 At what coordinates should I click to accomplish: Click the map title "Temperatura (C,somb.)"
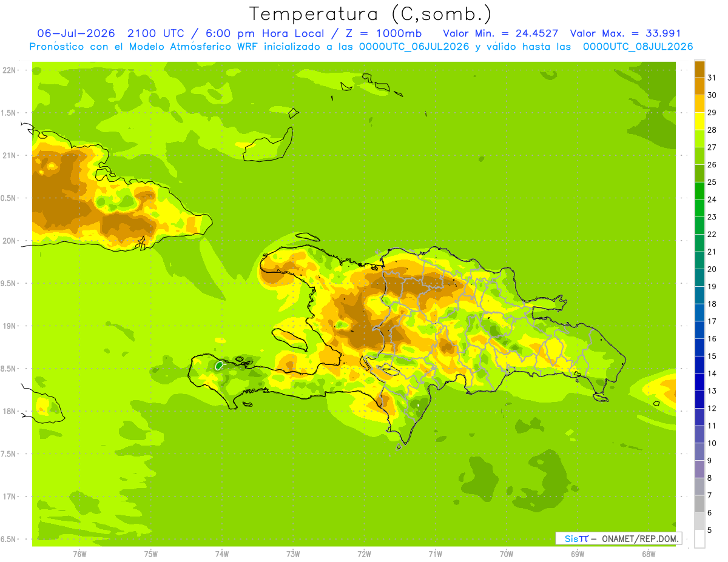371,14
